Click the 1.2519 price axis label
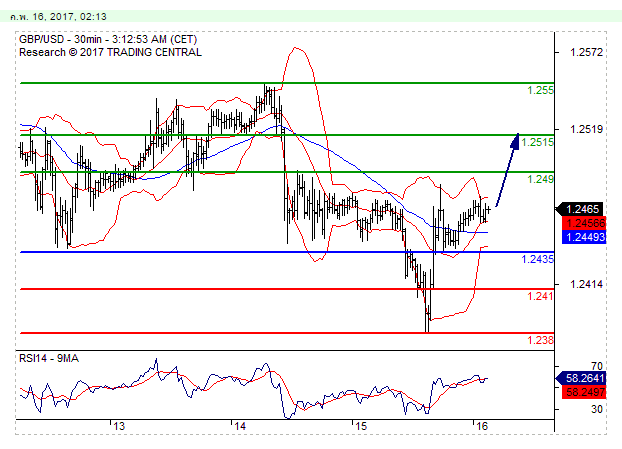The width and height of the screenshot is (622, 449). (586, 129)
